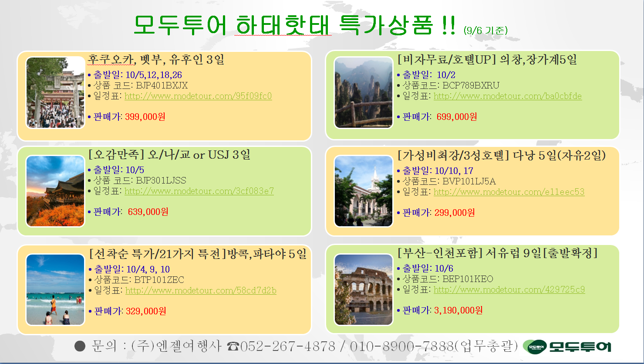
Task: Click the Colosseum photo
Action: point(364,290)
